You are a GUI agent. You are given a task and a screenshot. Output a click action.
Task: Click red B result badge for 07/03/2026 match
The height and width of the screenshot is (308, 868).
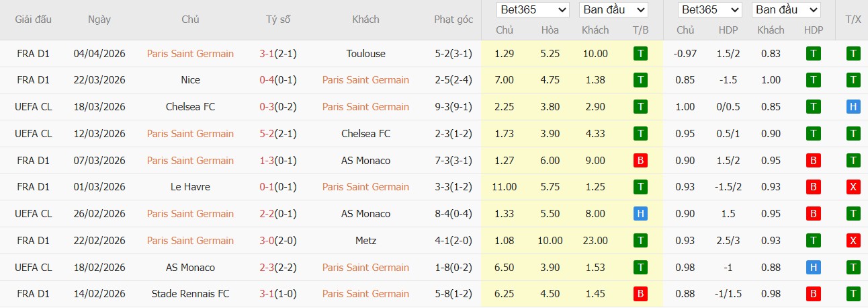(x=640, y=161)
